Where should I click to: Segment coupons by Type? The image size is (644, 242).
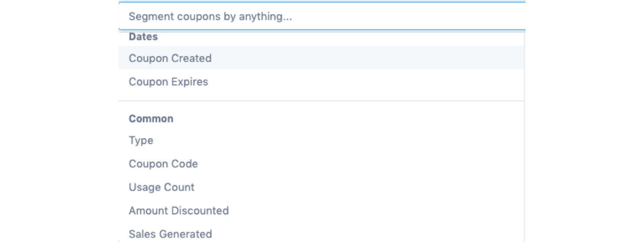(x=141, y=140)
